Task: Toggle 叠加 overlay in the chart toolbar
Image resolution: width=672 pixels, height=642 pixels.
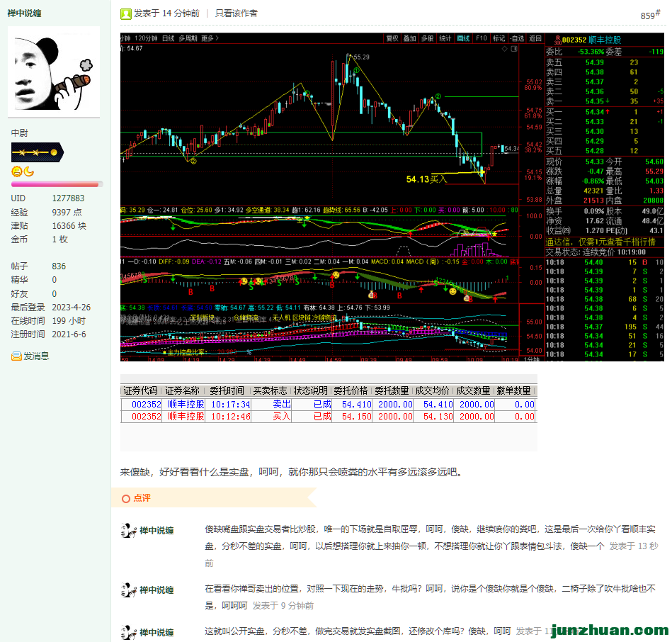Action: [x=409, y=38]
